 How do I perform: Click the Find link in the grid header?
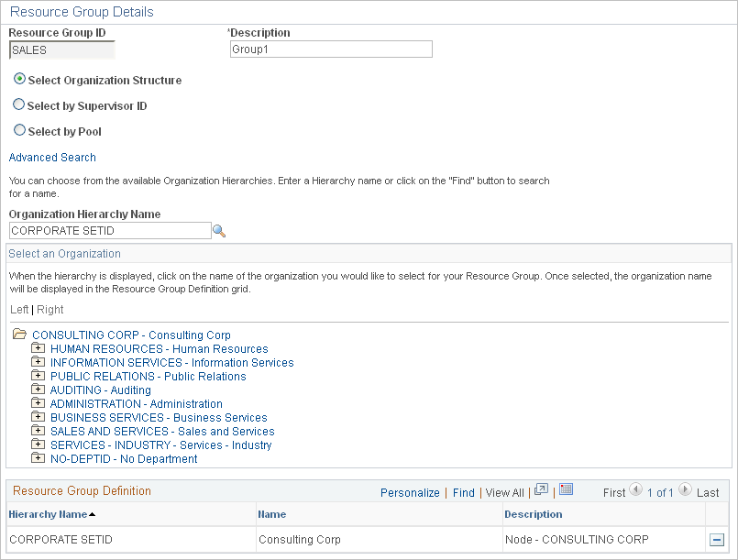463,492
